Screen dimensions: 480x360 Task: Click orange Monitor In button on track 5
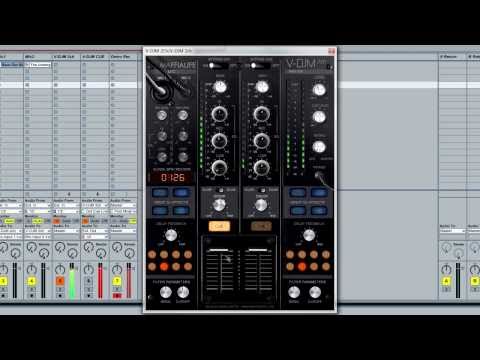pos(56,221)
